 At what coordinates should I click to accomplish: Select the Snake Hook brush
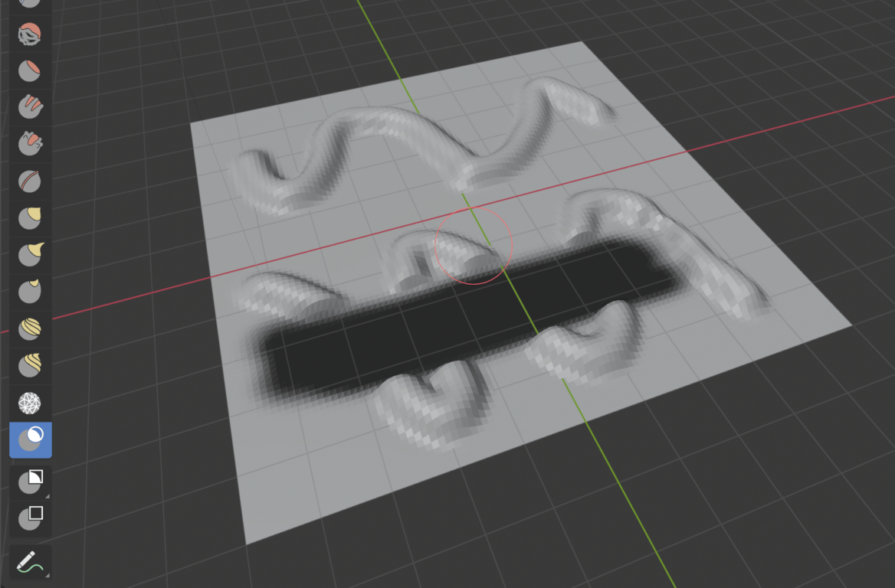30,253
